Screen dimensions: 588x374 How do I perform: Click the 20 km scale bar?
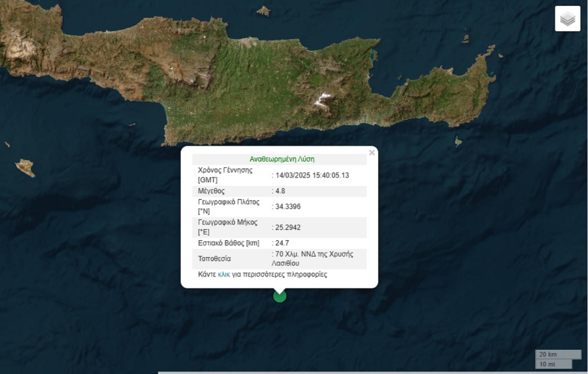click(557, 354)
